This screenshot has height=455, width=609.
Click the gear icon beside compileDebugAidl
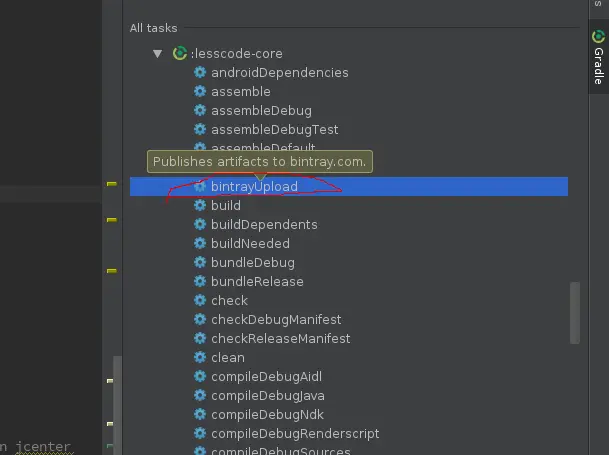click(200, 376)
